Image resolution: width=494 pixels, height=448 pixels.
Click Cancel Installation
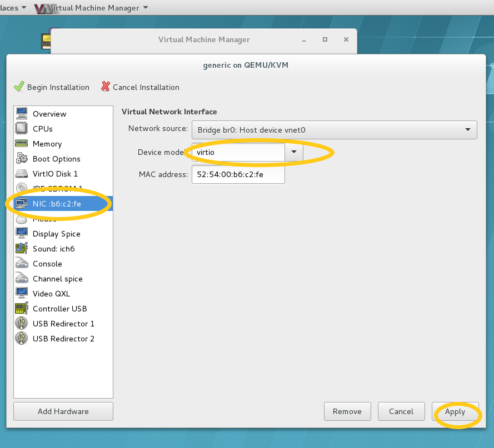pyautogui.click(x=140, y=87)
